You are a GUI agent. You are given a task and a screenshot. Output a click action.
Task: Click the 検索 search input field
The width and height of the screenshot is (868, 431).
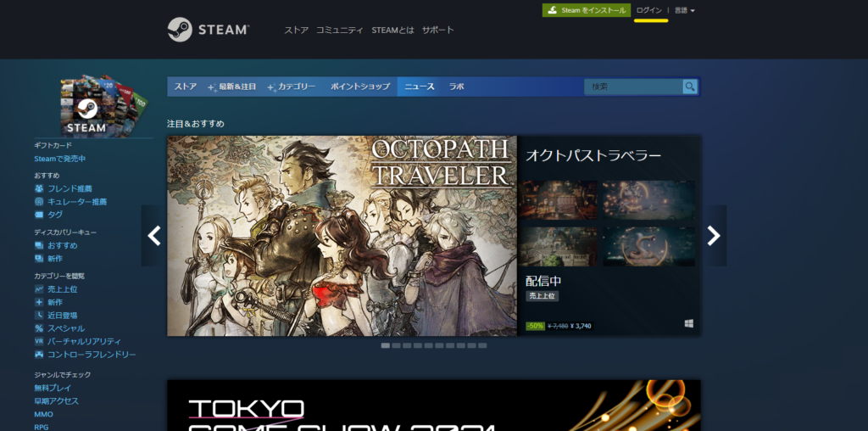point(633,87)
